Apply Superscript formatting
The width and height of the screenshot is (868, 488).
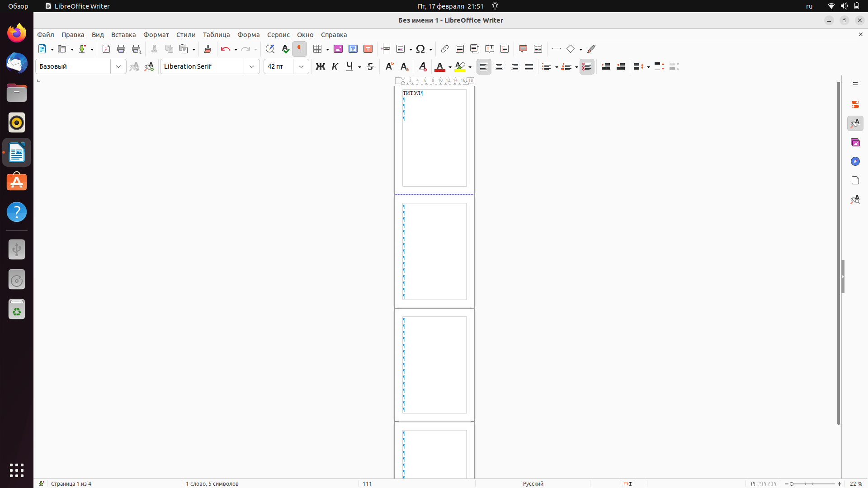[x=389, y=66]
